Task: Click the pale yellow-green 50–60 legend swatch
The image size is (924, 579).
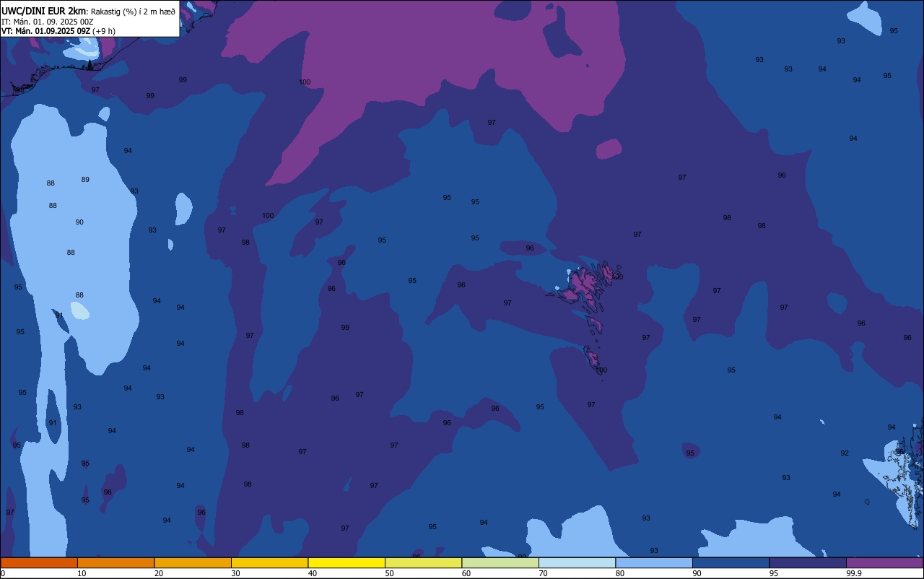Action: [423, 562]
